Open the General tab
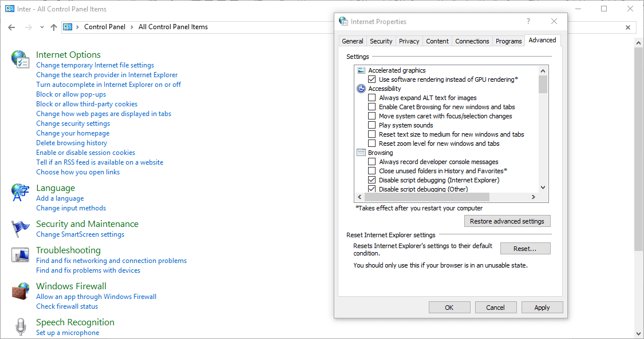The height and width of the screenshot is (339, 644). [x=353, y=41]
